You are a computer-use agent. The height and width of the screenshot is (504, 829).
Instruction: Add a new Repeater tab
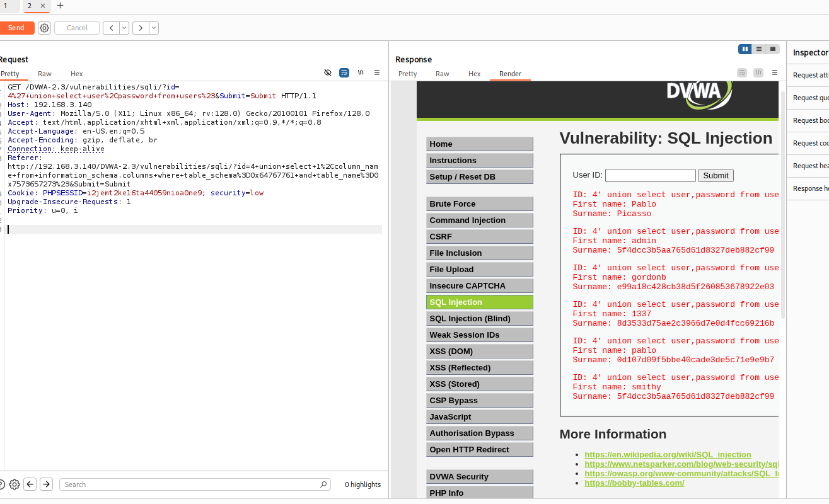coord(61,6)
